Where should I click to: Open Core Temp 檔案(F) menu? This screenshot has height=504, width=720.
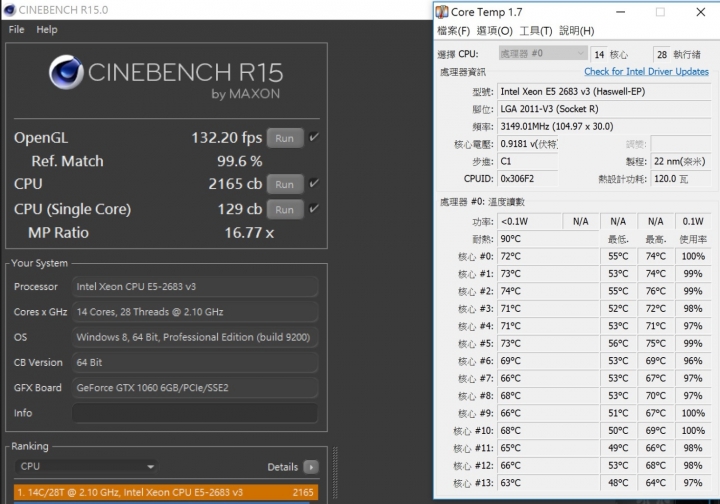pyautogui.click(x=454, y=31)
